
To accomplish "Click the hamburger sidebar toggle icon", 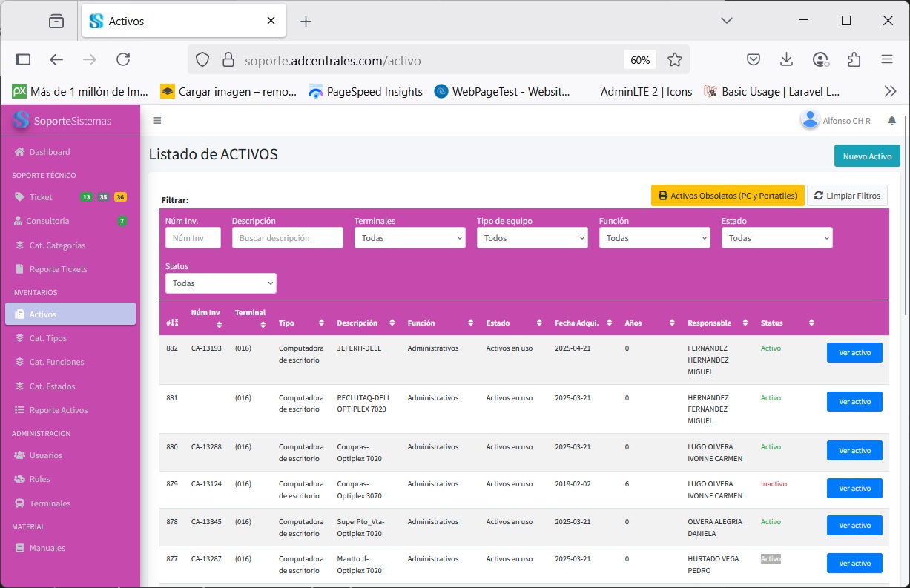I will tap(156, 121).
